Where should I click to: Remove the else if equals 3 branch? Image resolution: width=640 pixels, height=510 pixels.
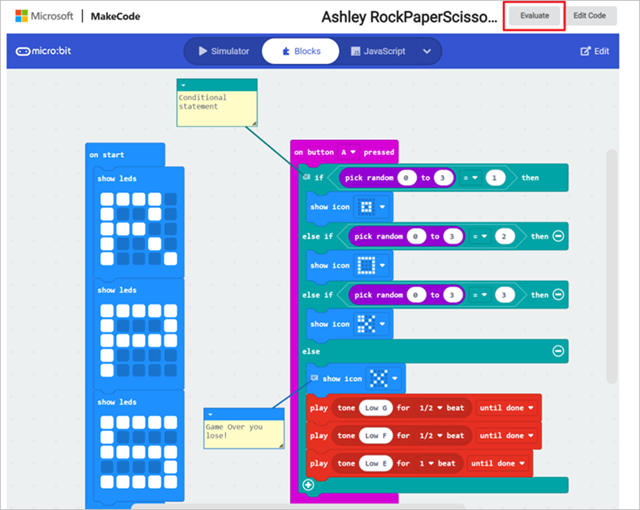[558, 295]
